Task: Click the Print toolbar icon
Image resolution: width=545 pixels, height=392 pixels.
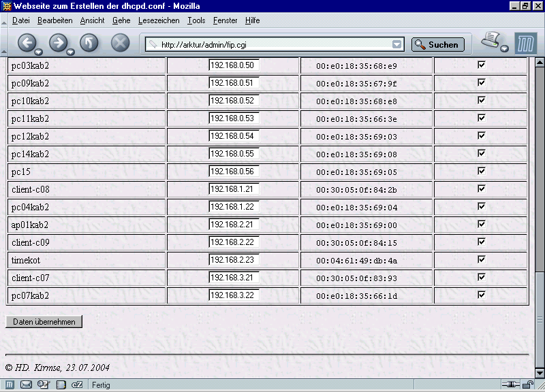Action: click(x=490, y=40)
